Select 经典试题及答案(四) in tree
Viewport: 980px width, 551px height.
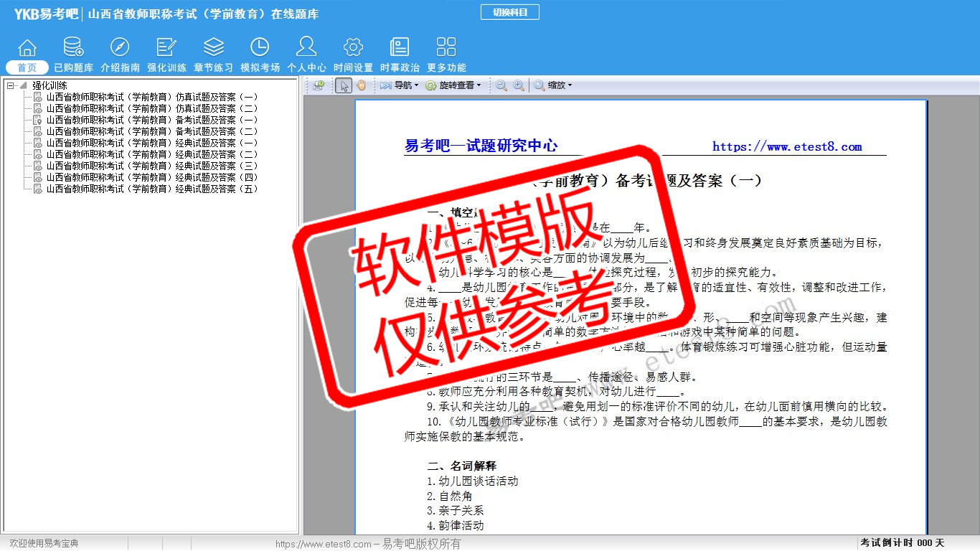pyautogui.click(x=151, y=177)
